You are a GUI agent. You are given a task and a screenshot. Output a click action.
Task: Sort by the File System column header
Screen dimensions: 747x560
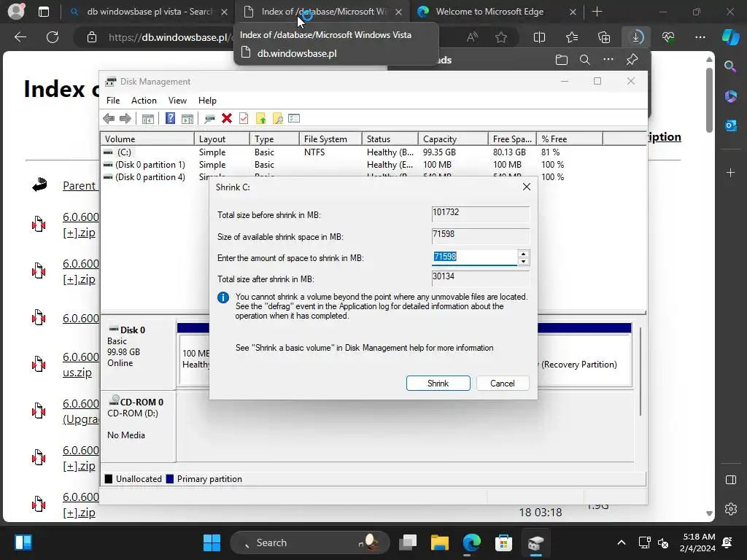click(330, 139)
